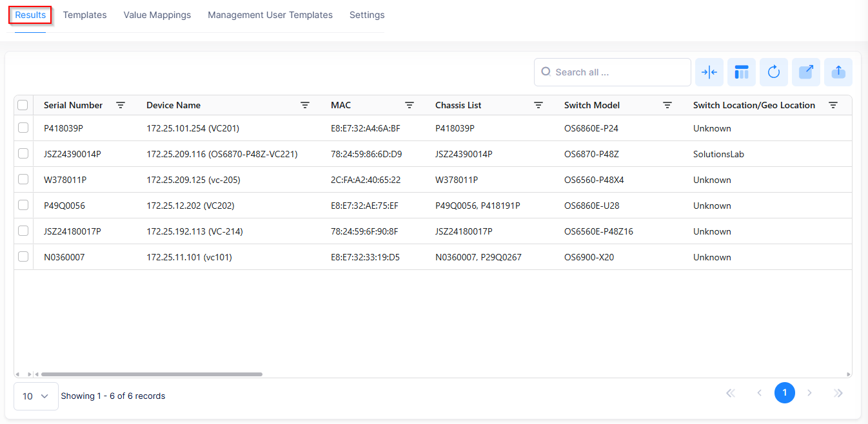Open the Switch Model column filter
This screenshot has width=868, height=424.
(x=667, y=105)
